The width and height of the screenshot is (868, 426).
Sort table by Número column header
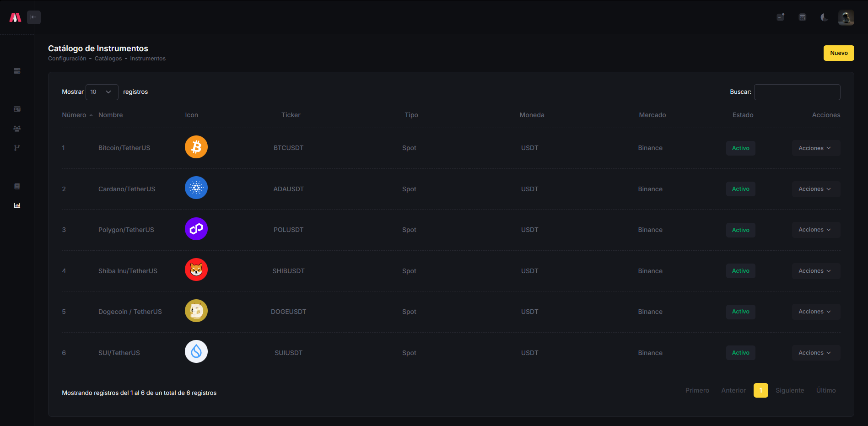click(74, 115)
